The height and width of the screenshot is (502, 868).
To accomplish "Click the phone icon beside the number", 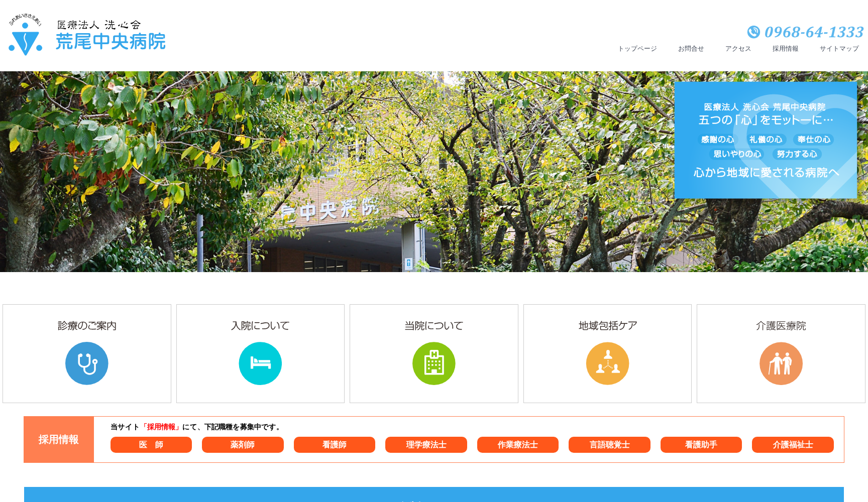I will 753,32.
